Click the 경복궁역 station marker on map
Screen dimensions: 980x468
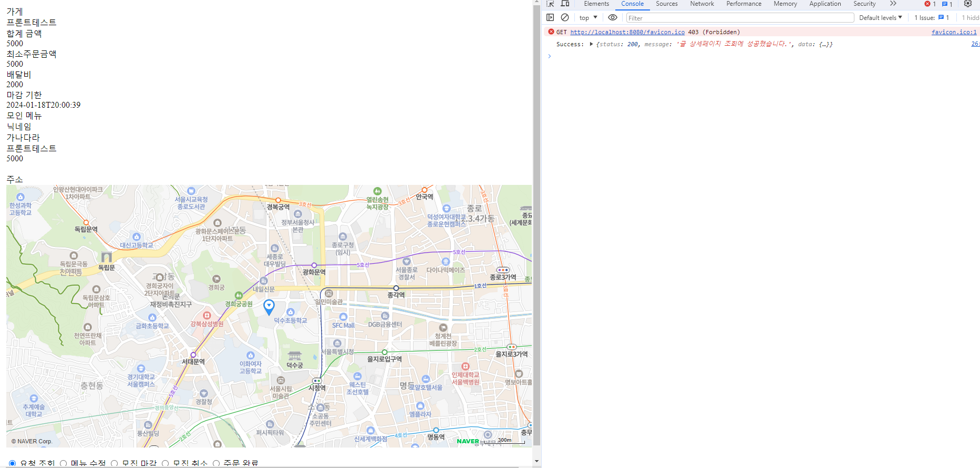click(x=278, y=200)
